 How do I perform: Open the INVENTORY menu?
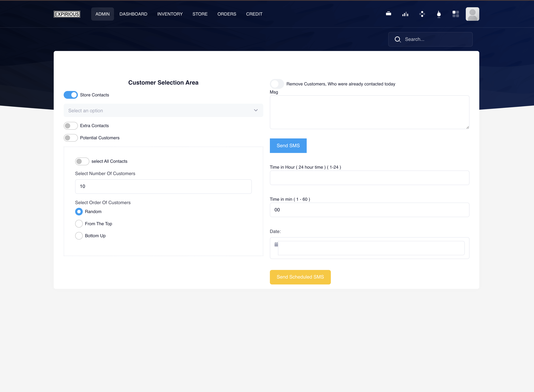click(x=170, y=14)
